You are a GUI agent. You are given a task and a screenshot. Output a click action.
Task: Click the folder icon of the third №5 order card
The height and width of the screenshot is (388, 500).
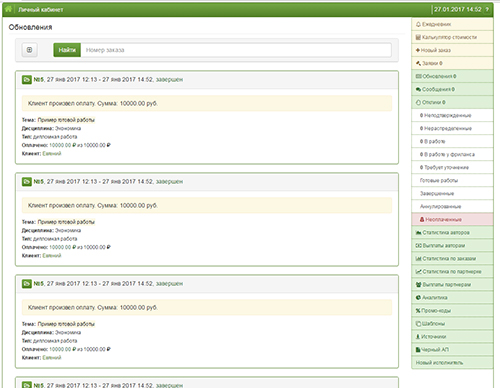(27, 284)
